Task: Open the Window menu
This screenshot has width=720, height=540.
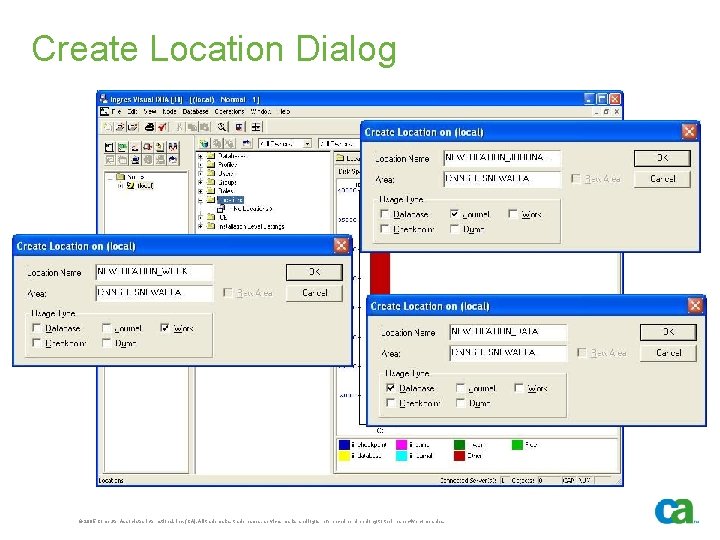Action: 261,112
